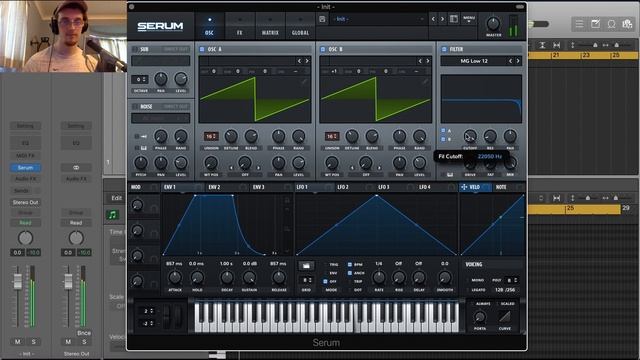Click OSC B warp mode right arrow

[x=379, y=168]
